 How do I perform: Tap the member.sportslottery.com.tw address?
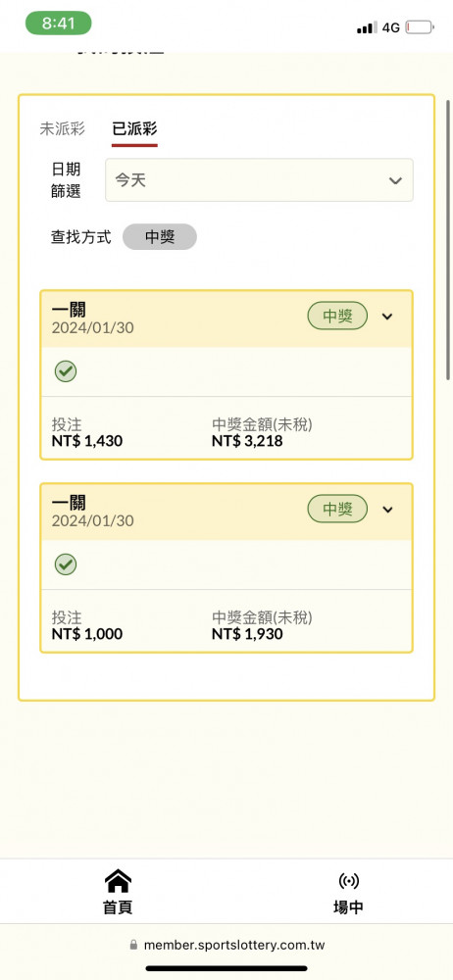click(234, 945)
